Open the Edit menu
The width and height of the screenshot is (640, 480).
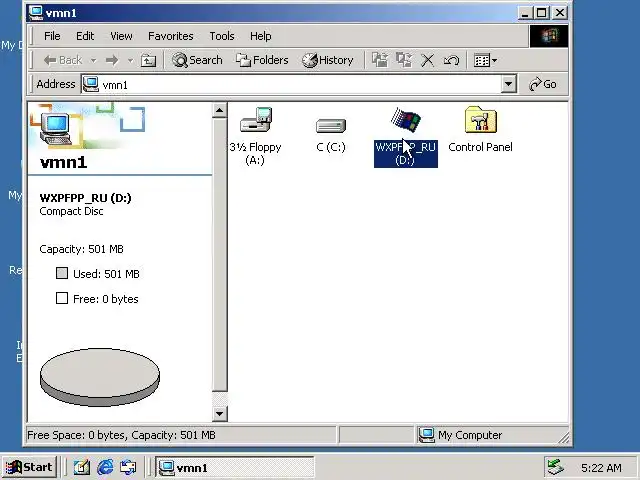(85, 36)
